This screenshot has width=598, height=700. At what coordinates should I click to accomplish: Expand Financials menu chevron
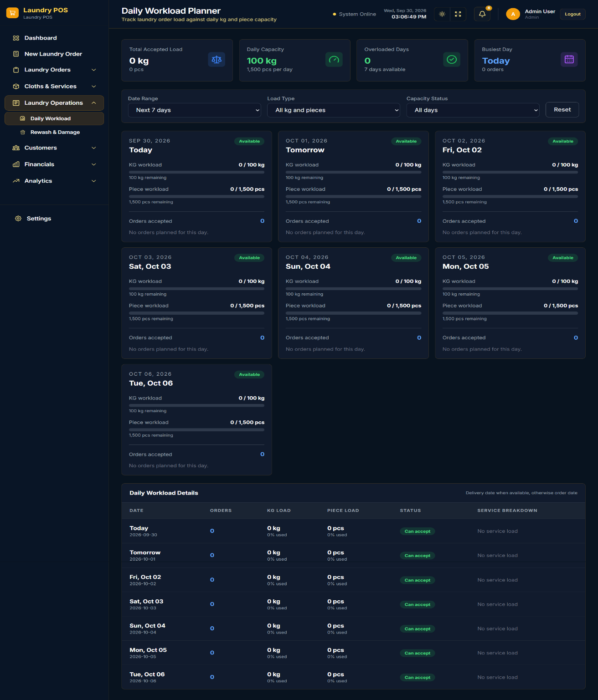94,164
